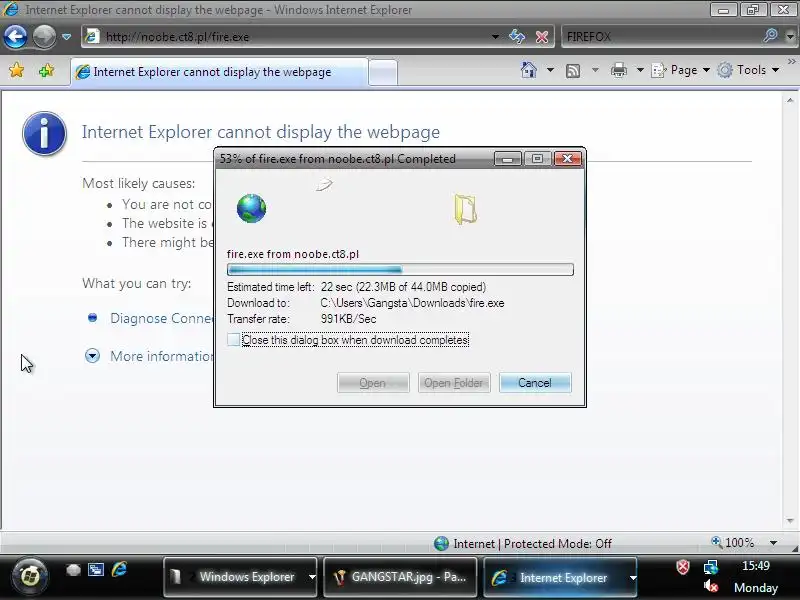Click the network connection tray icon

(x=711, y=567)
